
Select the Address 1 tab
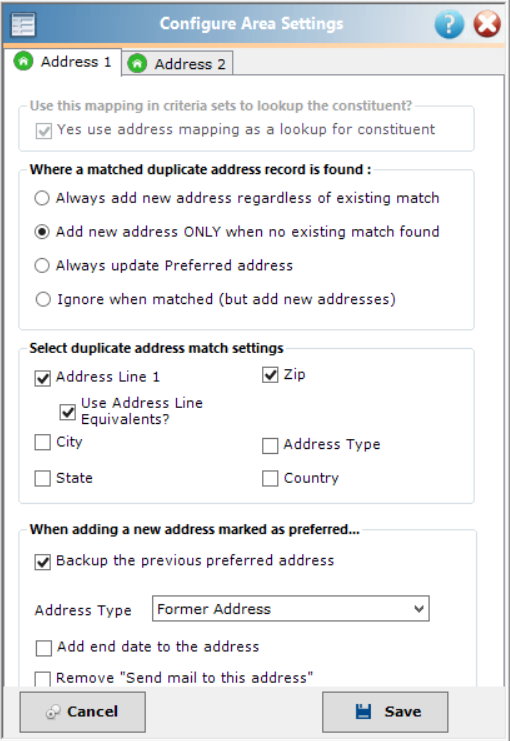(62, 61)
